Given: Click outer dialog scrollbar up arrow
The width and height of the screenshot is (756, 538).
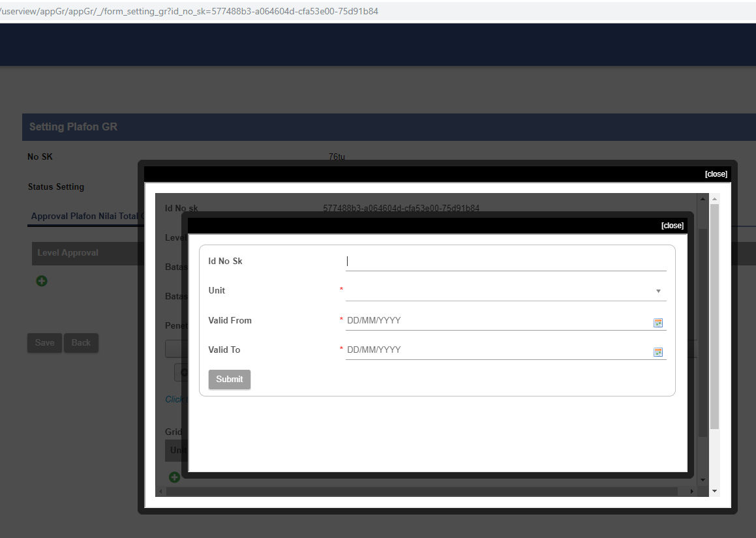Looking at the screenshot, I should click(714, 199).
